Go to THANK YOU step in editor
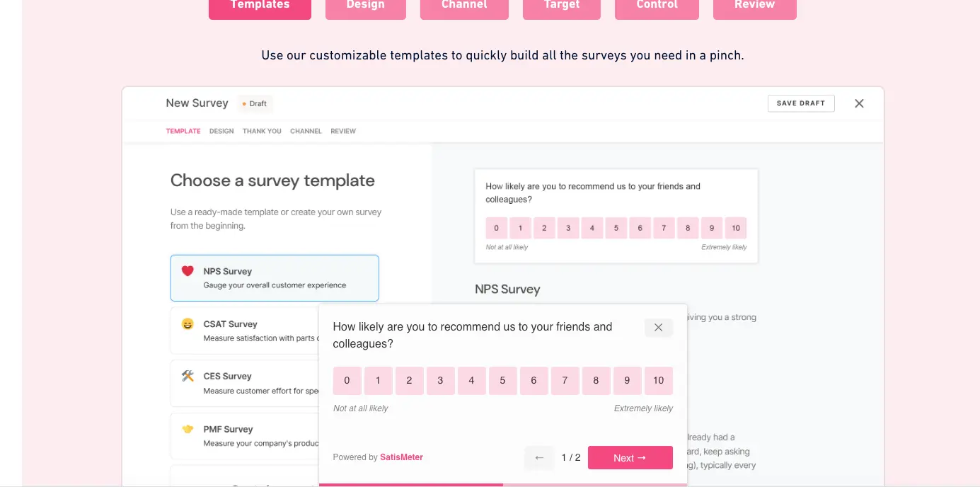Image resolution: width=980 pixels, height=487 pixels. pyautogui.click(x=262, y=131)
